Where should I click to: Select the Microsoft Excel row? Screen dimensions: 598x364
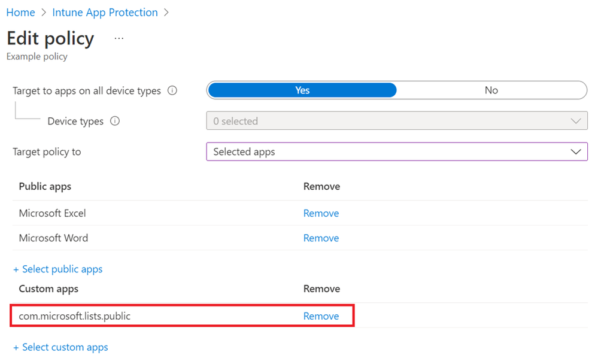(x=53, y=213)
